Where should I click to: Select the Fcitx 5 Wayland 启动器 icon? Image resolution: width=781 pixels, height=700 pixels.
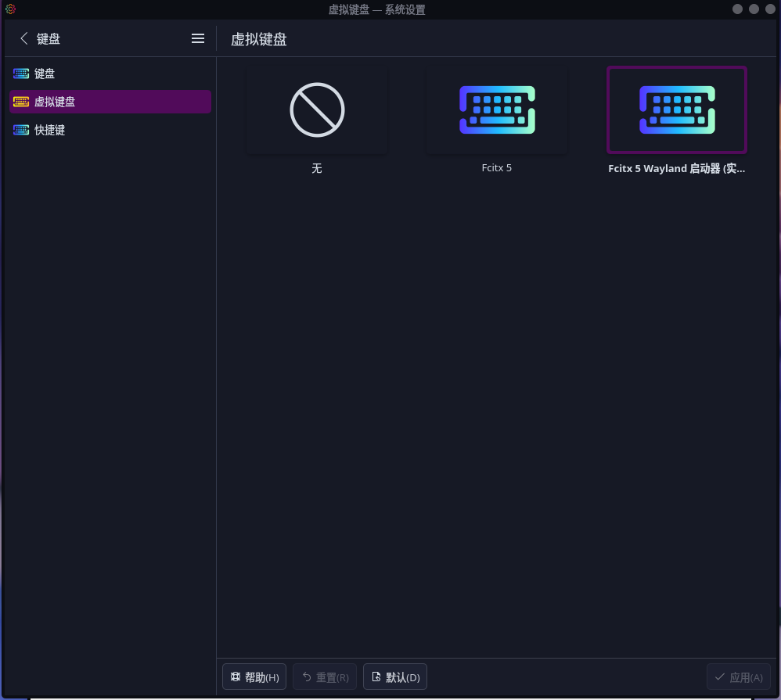pyautogui.click(x=677, y=110)
